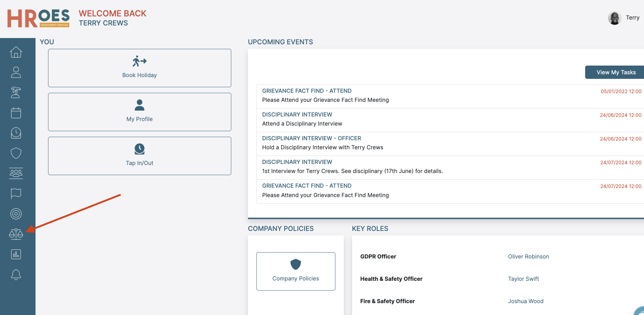Open the shield icon in sidebar
The image size is (644, 315).
pos(16,153)
